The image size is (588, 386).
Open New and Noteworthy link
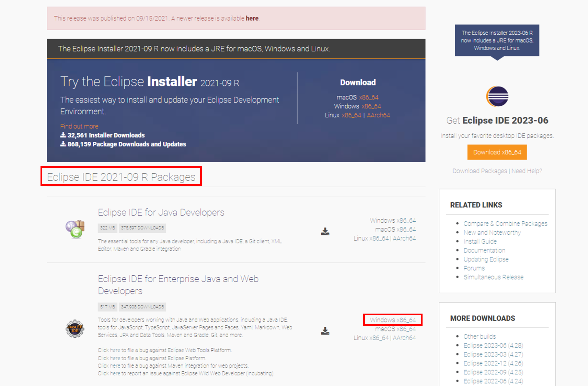pyautogui.click(x=492, y=232)
